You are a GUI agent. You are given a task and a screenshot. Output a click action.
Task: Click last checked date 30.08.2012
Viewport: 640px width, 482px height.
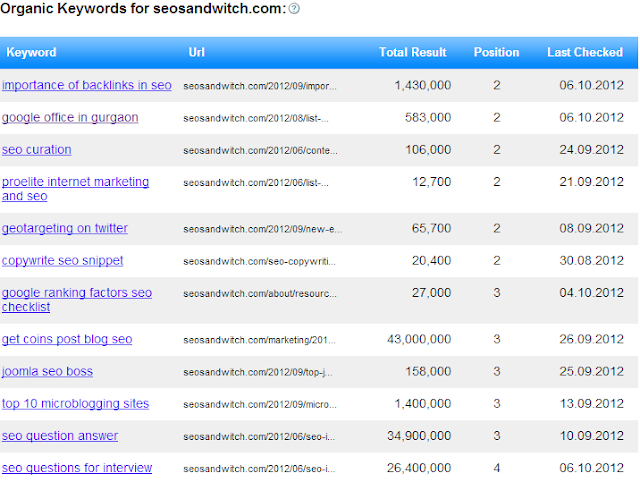591,260
